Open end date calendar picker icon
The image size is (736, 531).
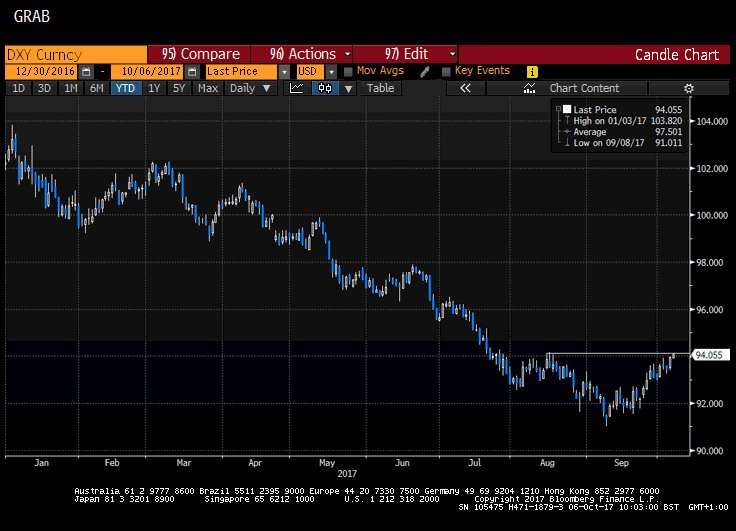point(192,72)
